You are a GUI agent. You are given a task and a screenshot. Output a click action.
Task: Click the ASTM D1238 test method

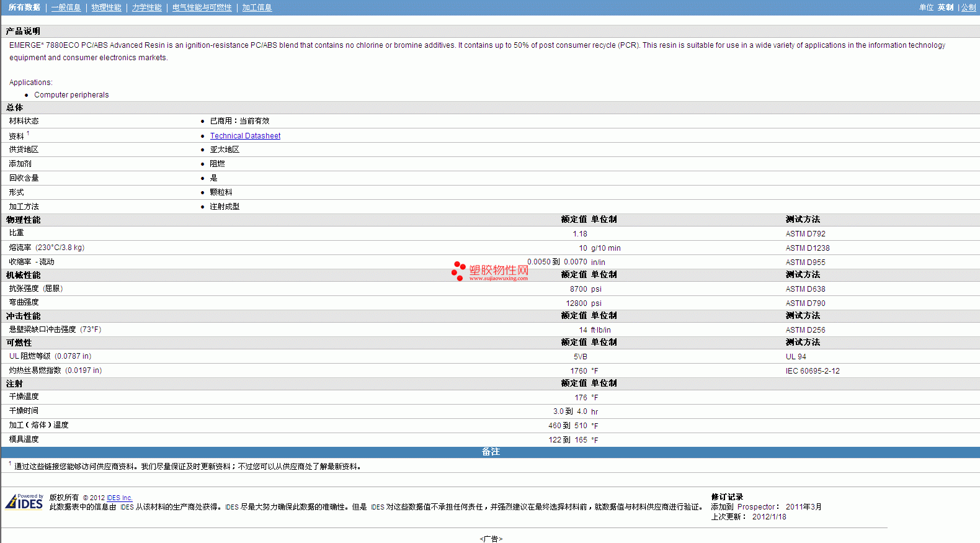tap(808, 248)
